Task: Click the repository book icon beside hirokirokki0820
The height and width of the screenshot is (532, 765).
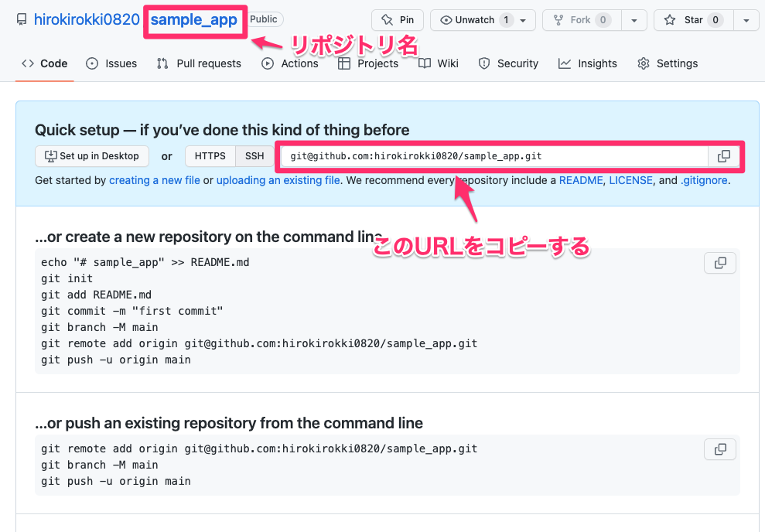Action: click(x=22, y=19)
